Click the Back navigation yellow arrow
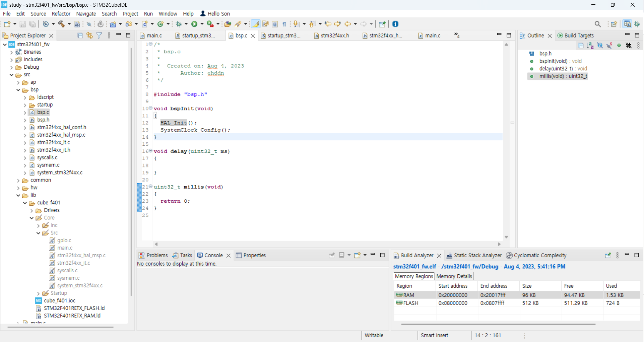The width and height of the screenshot is (644, 342). pos(348,24)
